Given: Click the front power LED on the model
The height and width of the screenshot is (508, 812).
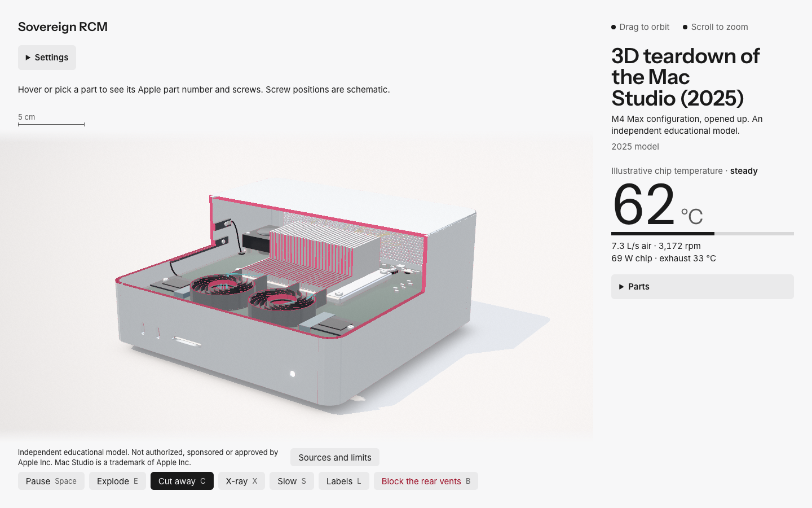Looking at the screenshot, I should pyautogui.click(x=292, y=374).
